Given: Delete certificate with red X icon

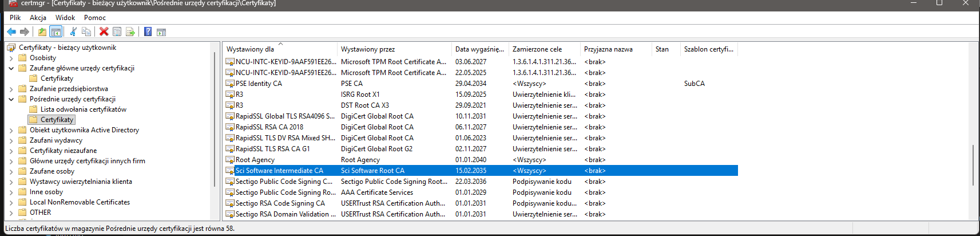Looking at the screenshot, I should tap(104, 32).
